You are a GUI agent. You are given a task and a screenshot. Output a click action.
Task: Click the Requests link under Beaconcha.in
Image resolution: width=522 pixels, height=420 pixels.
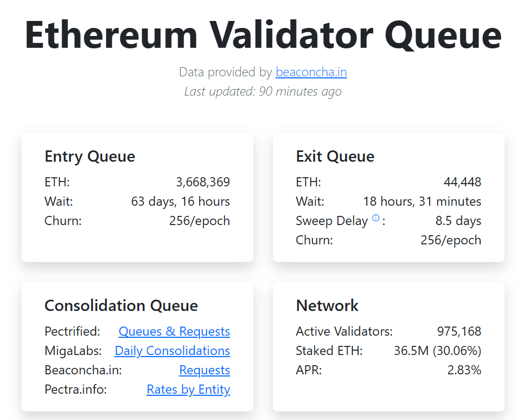tap(205, 370)
